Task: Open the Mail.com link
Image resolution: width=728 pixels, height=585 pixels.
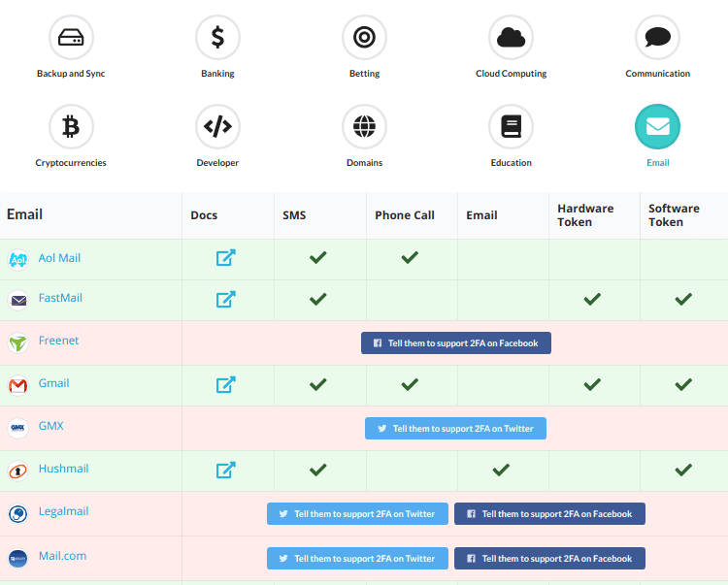Action: tap(63, 556)
